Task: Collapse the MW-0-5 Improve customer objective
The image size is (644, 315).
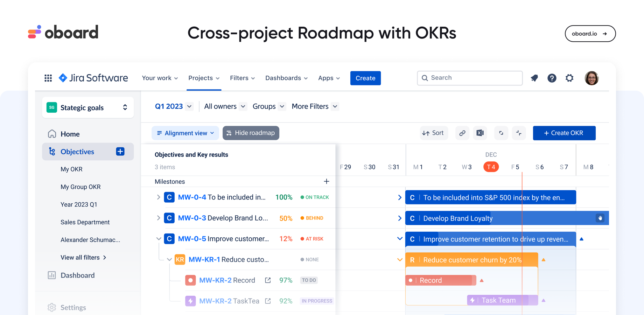Action: (159, 238)
